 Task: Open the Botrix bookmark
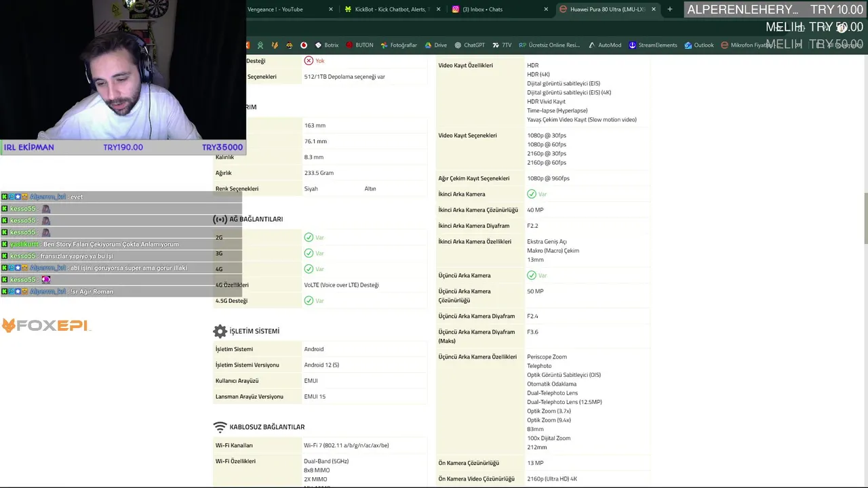(326, 45)
